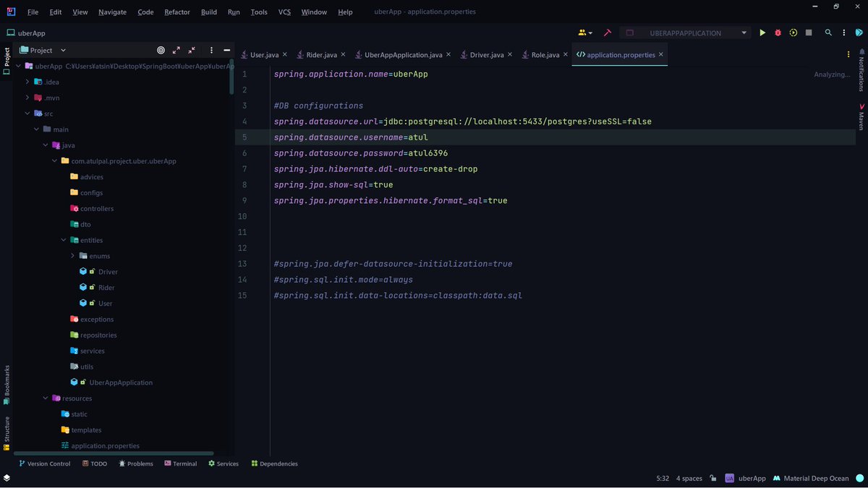Open the TODO tool window
The height and width of the screenshot is (488, 868).
(x=95, y=463)
